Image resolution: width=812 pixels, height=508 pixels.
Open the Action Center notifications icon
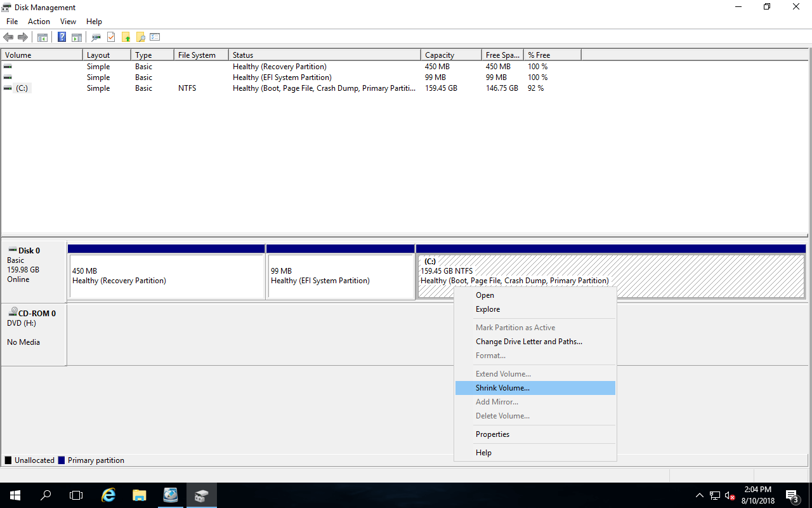tap(792, 495)
